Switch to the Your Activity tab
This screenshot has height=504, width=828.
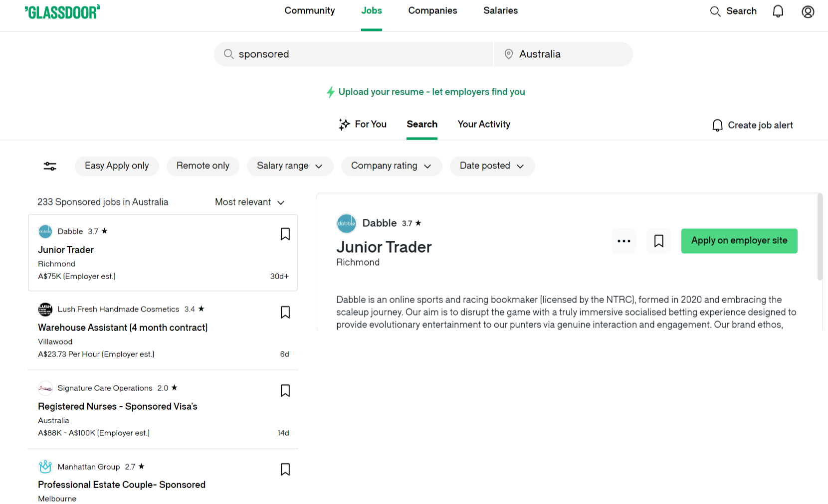tap(484, 124)
